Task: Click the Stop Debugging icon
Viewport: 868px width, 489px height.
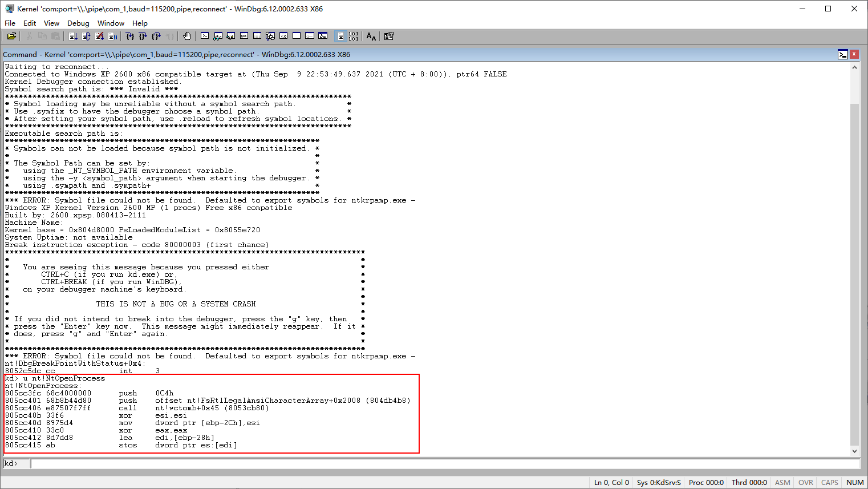Action: 99,36
